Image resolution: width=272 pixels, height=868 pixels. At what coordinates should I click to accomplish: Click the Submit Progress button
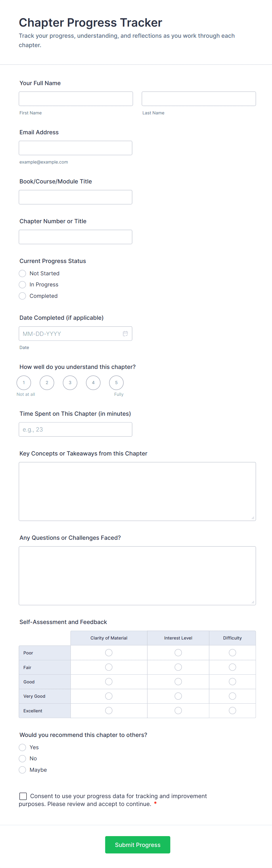click(137, 844)
